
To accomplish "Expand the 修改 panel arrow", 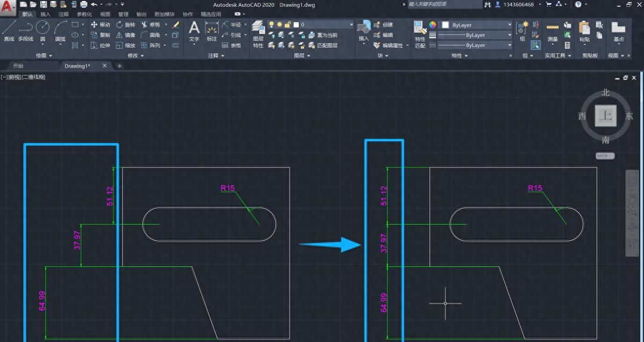I will pos(141,55).
